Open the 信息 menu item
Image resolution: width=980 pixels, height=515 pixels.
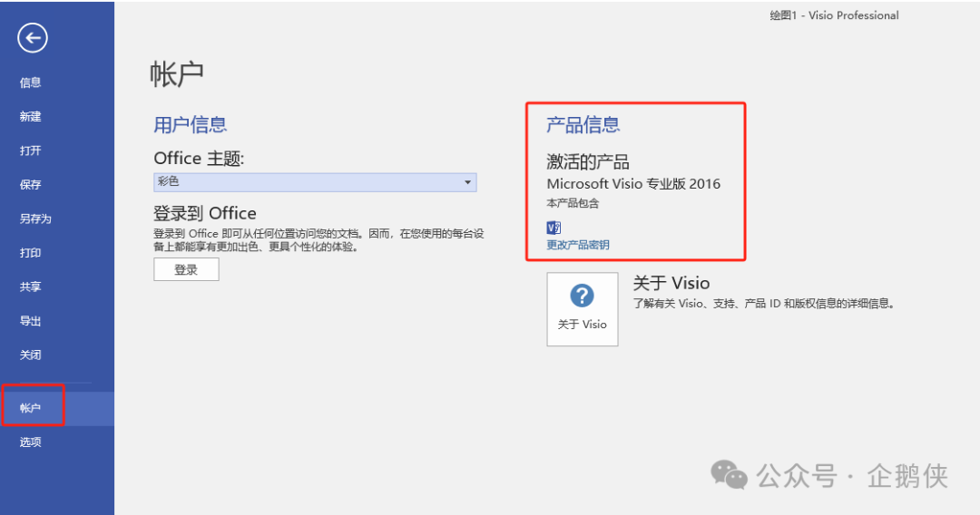(30, 83)
